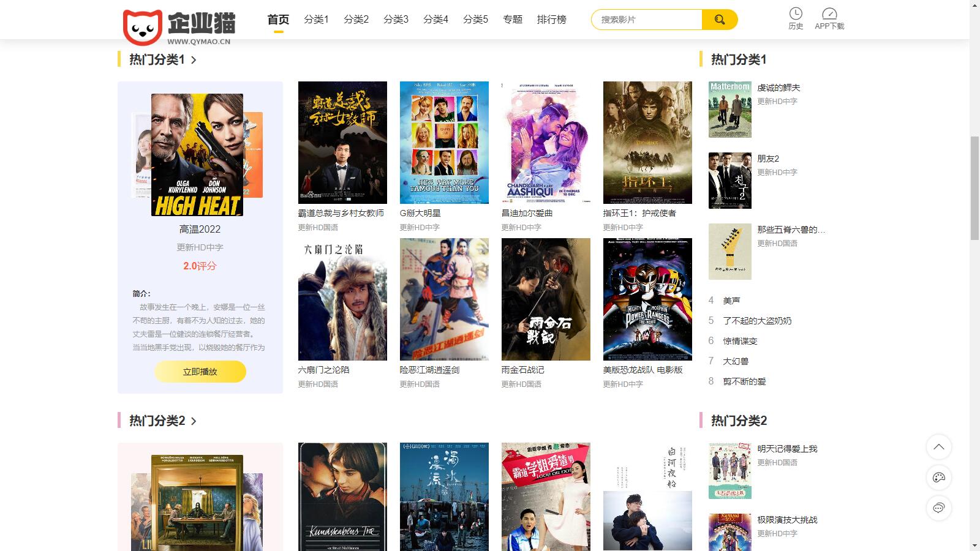980x551 pixels.
Task: Open 分类2 in navigation
Action: (356, 20)
